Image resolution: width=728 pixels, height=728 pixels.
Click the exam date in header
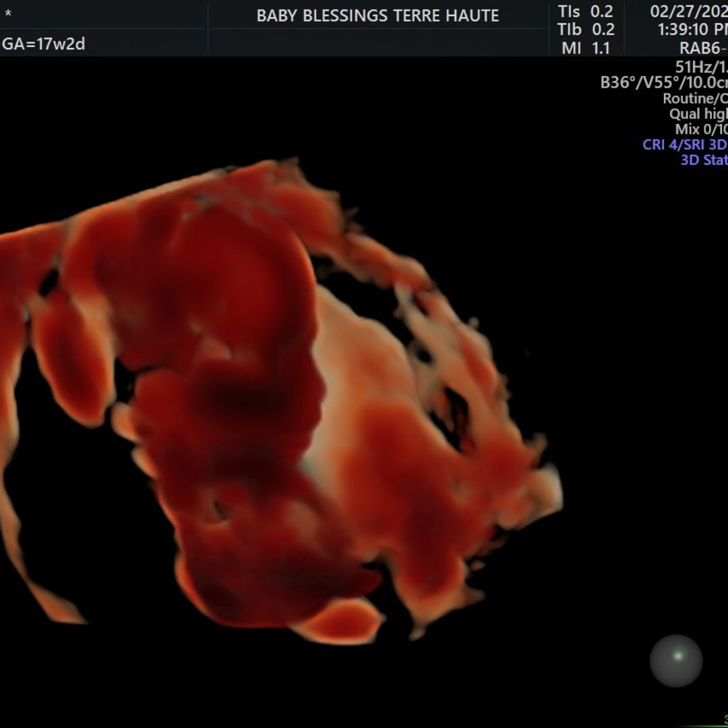pyautogui.click(x=688, y=12)
